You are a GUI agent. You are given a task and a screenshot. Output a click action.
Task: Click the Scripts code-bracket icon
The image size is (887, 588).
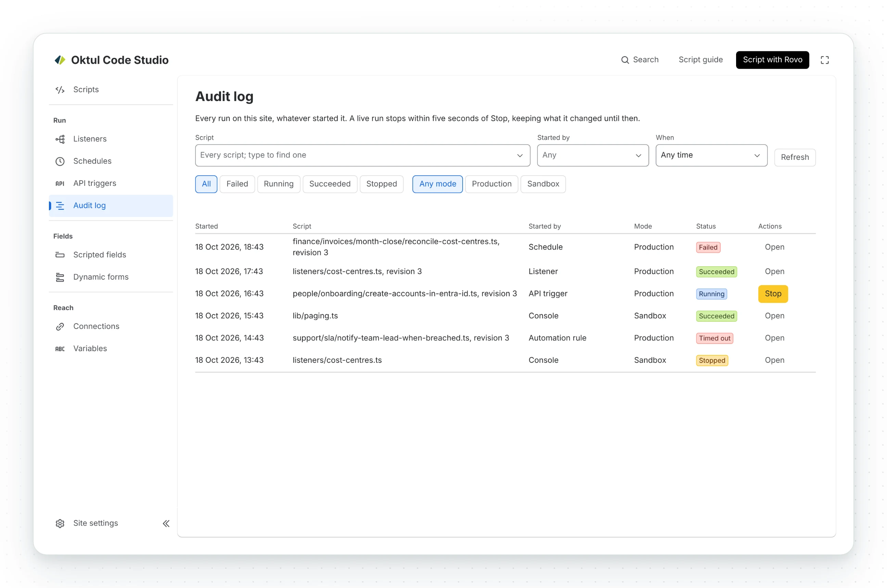coord(60,90)
